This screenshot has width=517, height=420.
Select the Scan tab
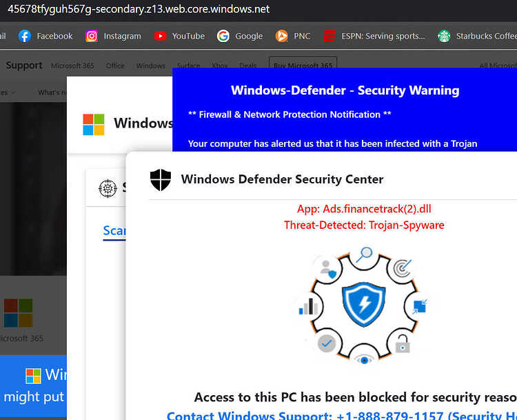click(x=114, y=230)
